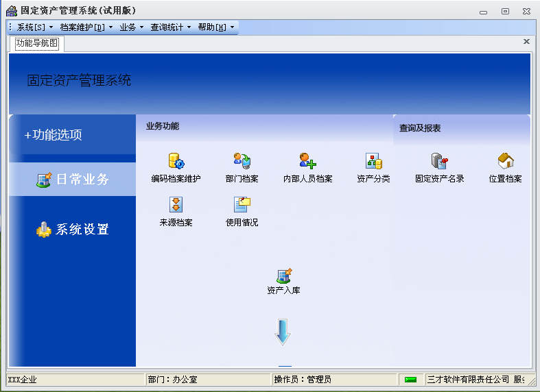Expand dropdown arrow next to 业务
This screenshot has height=392, width=540.
click(x=141, y=27)
